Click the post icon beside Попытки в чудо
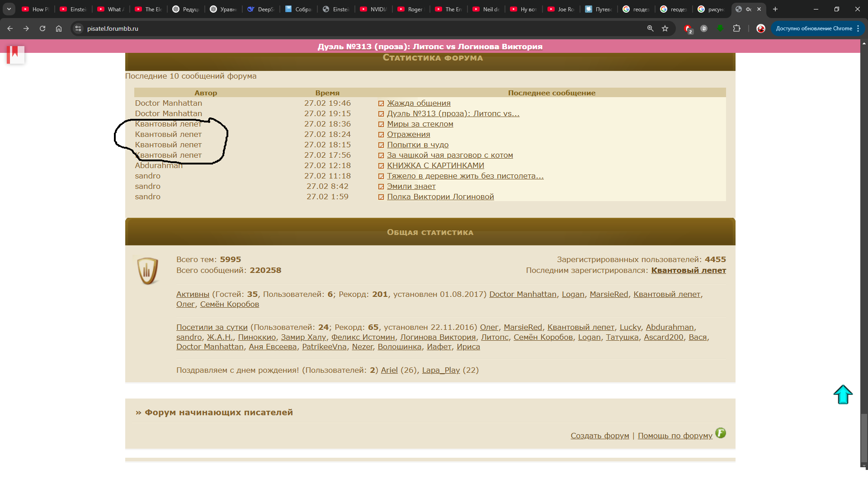 (x=381, y=145)
